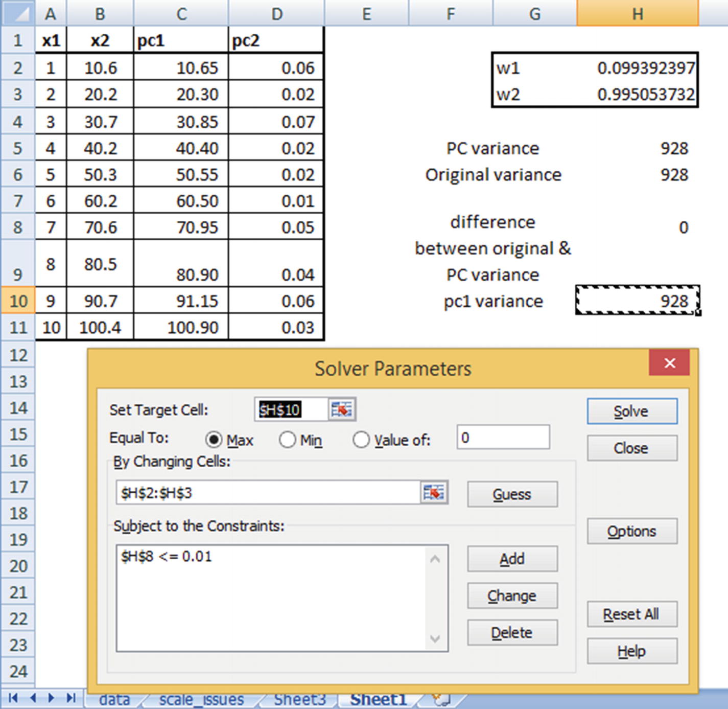Click the constraints list scroll-down arrow
This screenshot has width=728, height=709.
(435, 638)
